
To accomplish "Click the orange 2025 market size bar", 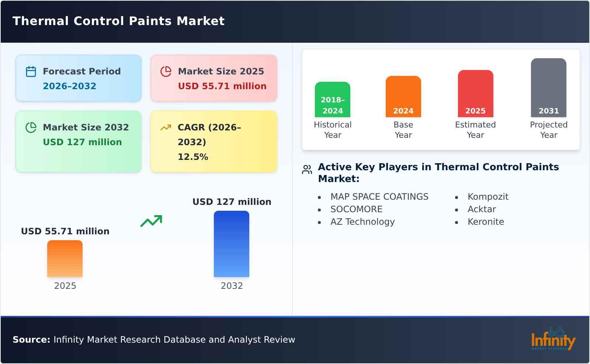I will coord(65,260).
